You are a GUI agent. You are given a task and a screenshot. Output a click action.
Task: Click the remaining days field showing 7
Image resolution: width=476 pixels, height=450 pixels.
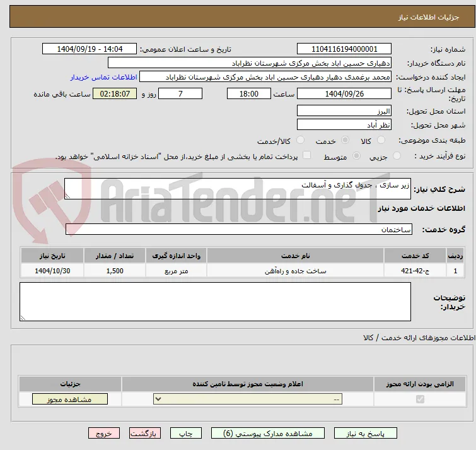(x=180, y=94)
